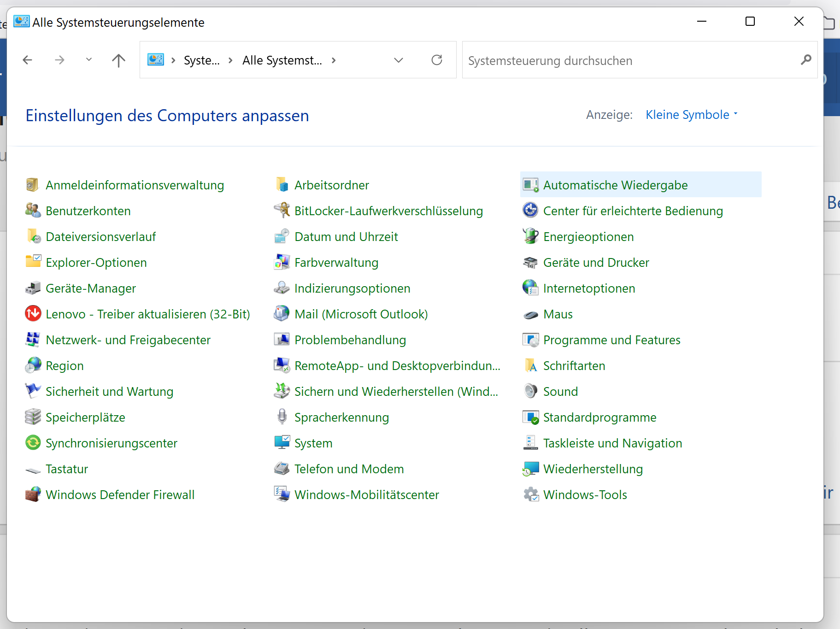
Task: Click the Geräte und Drucker printer icon
Action: point(530,262)
